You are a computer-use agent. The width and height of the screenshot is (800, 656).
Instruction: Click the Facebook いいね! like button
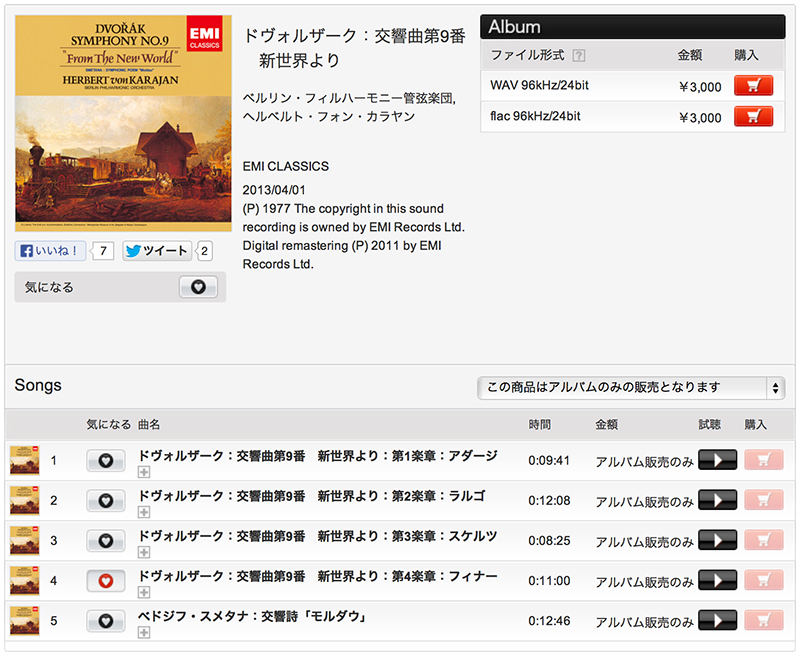click(50, 250)
